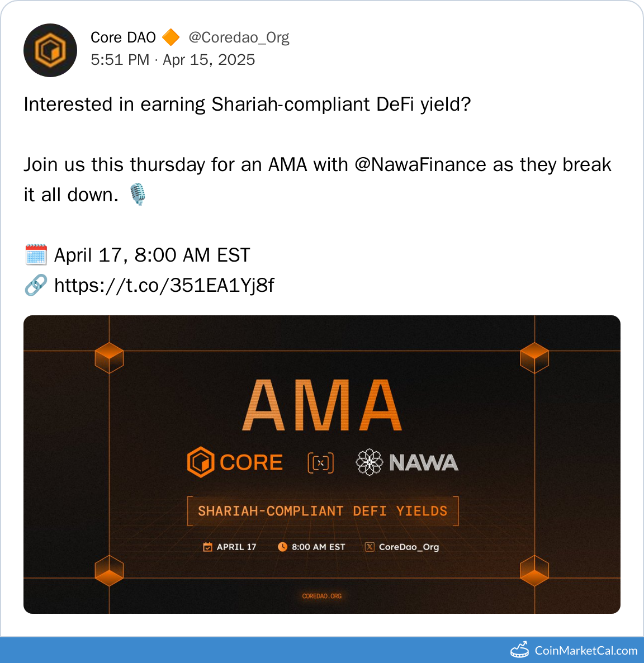
Task: Open the @NawaFinance mention
Action: [x=420, y=165]
